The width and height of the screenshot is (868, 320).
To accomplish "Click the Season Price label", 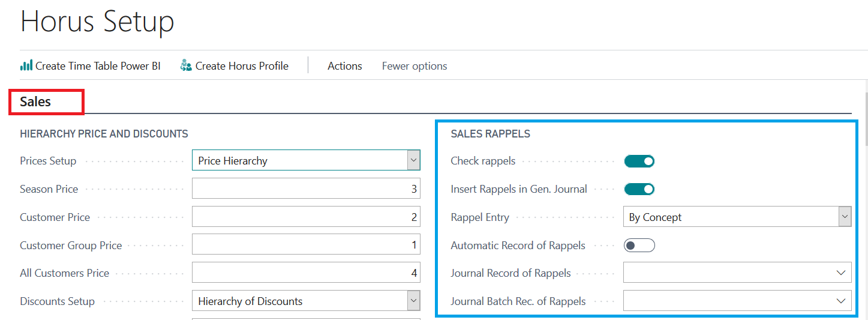I will tap(49, 189).
